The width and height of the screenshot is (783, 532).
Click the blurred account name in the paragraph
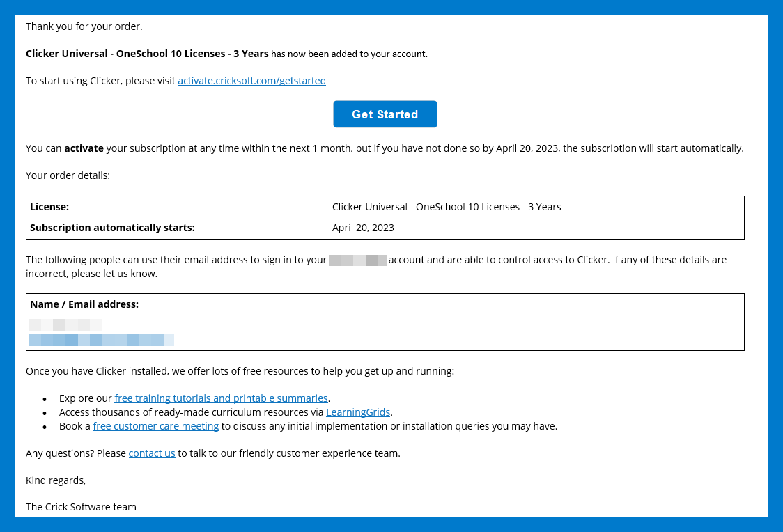[x=358, y=260]
